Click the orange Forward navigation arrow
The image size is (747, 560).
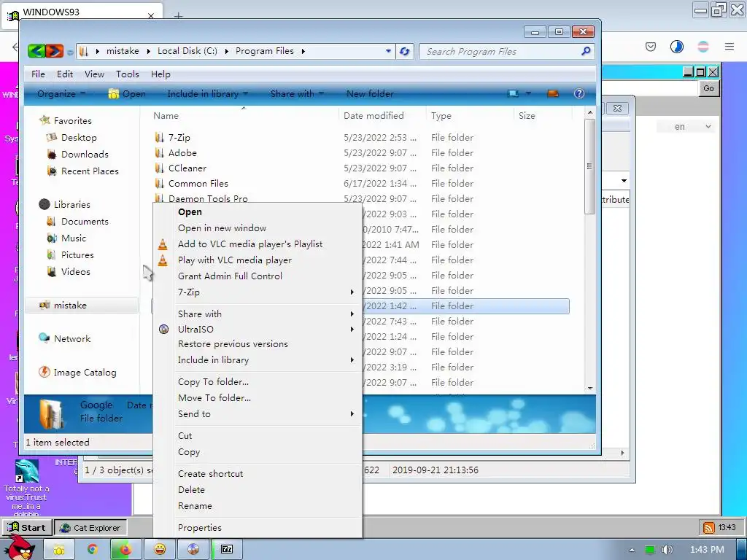click(x=54, y=51)
